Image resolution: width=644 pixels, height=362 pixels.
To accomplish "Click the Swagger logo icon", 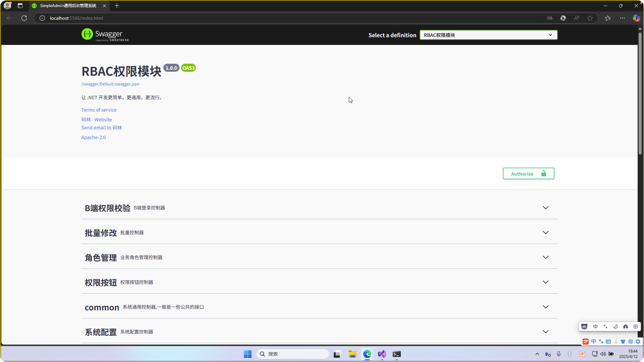I will tap(87, 34).
